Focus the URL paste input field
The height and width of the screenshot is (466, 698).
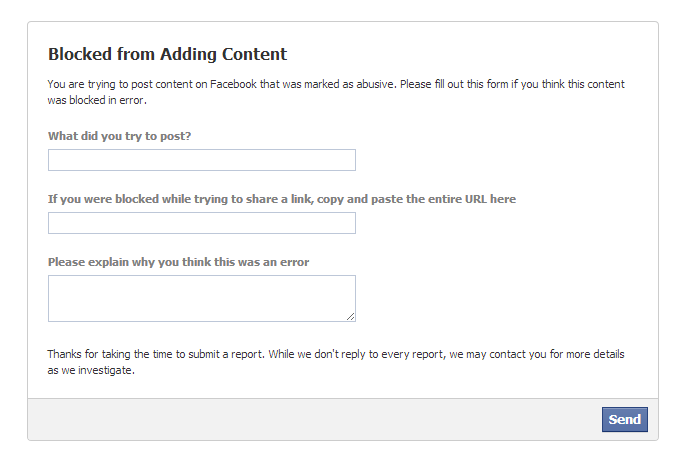[202, 223]
